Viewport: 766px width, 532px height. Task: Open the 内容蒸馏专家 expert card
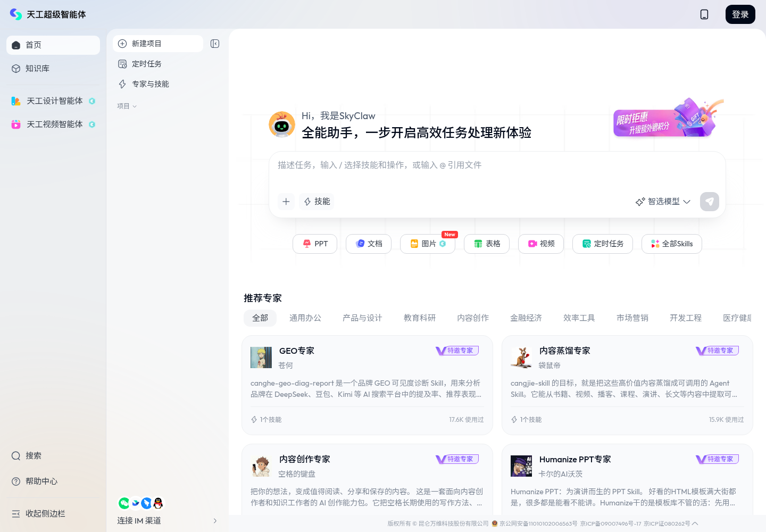pyautogui.click(x=627, y=385)
